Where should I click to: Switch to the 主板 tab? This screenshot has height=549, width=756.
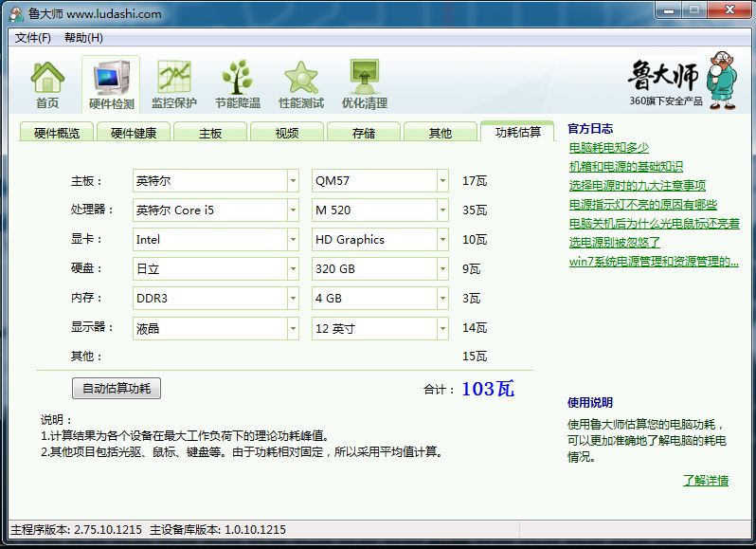[210, 133]
